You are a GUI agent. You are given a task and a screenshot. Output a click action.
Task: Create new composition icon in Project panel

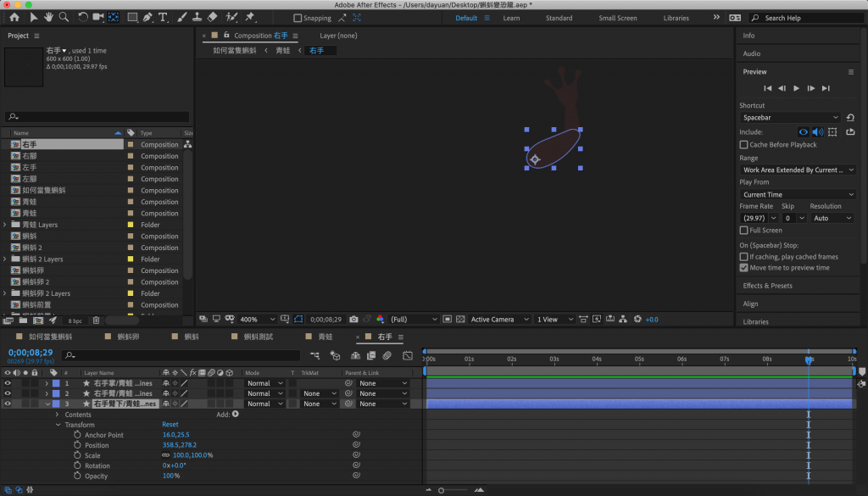point(37,320)
